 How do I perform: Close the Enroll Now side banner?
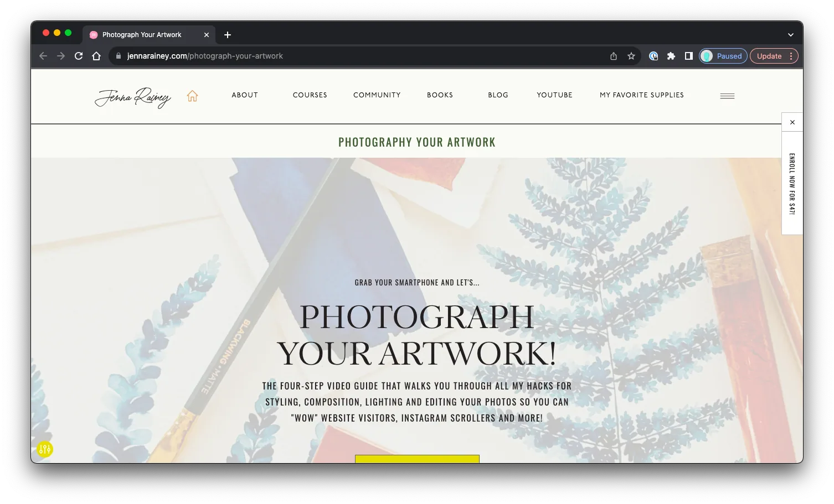[x=792, y=122]
